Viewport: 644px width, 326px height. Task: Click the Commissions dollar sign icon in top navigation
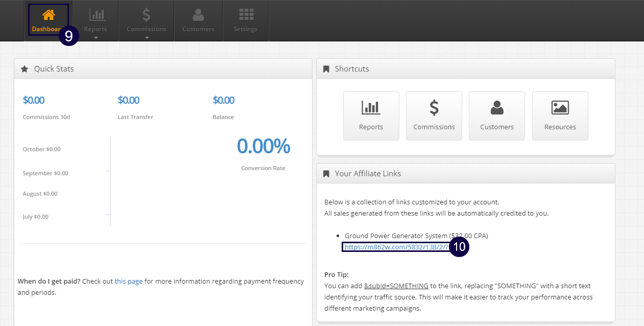click(146, 15)
